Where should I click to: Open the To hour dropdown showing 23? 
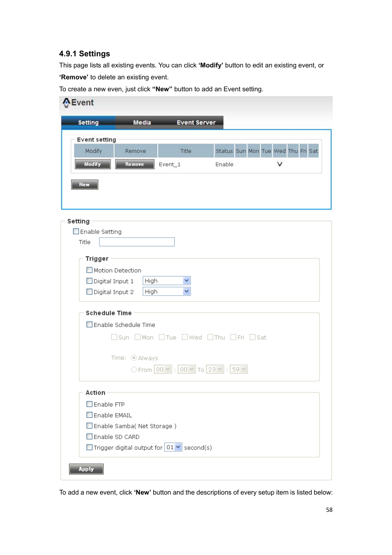[215, 370]
